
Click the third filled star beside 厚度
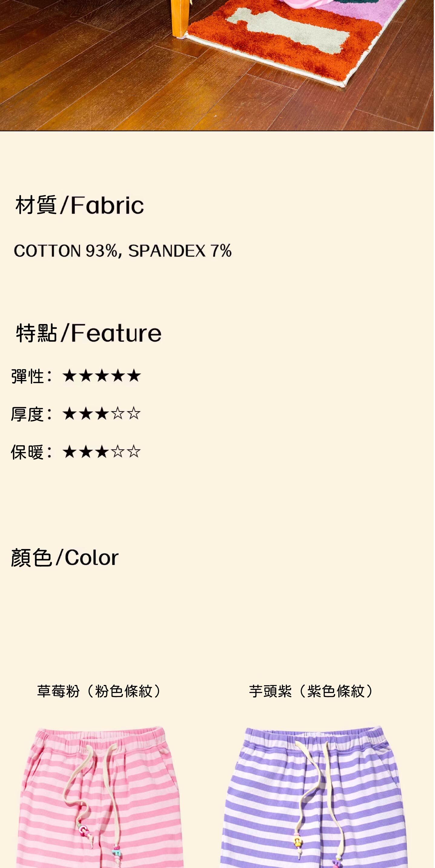[101, 414]
